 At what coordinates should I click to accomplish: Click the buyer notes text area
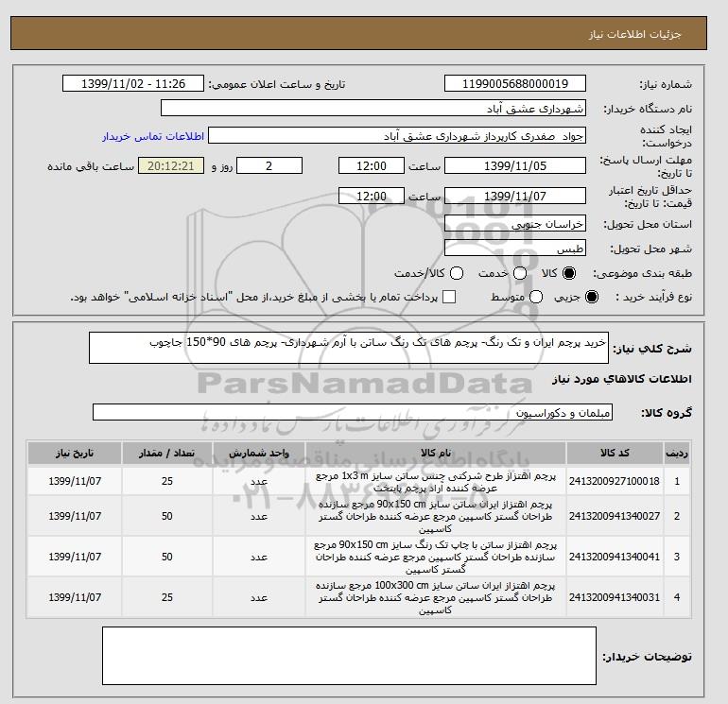click(x=349, y=656)
